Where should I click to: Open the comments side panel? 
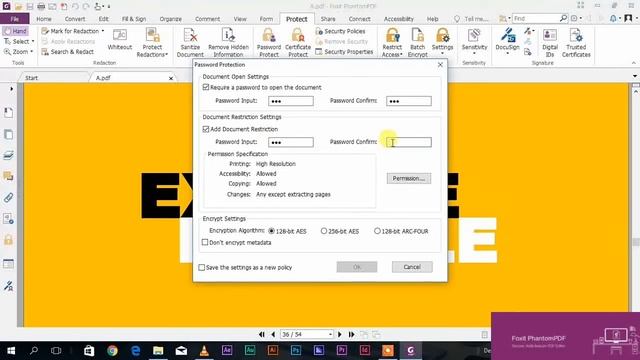point(8,176)
